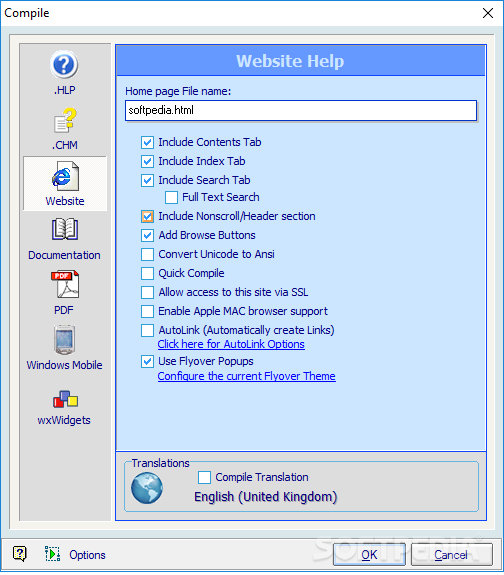Screen dimensions: 504x575
Task: Click the Home page File name field
Action: (x=301, y=110)
